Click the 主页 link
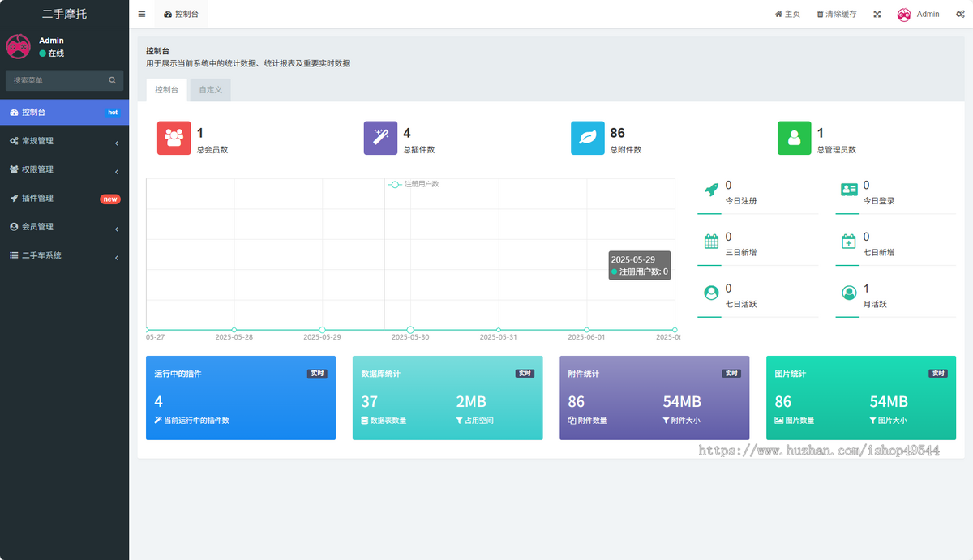The image size is (973, 560). pos(787,15)
